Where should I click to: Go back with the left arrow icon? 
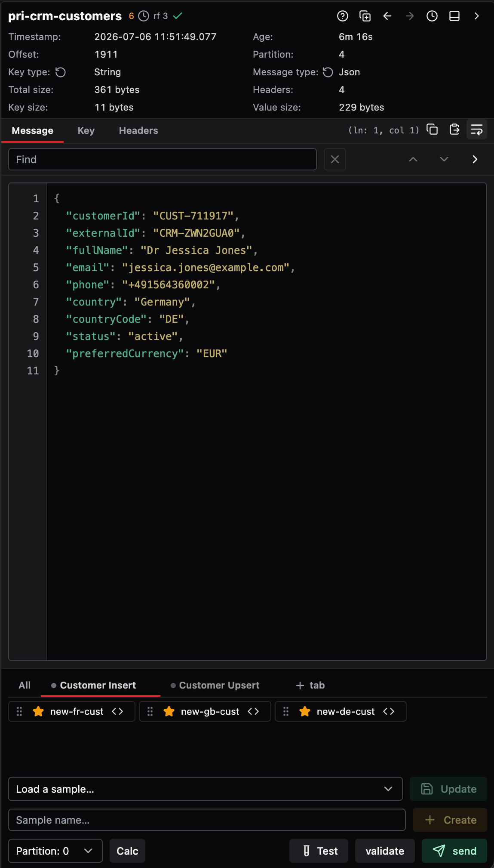(387, 16)
